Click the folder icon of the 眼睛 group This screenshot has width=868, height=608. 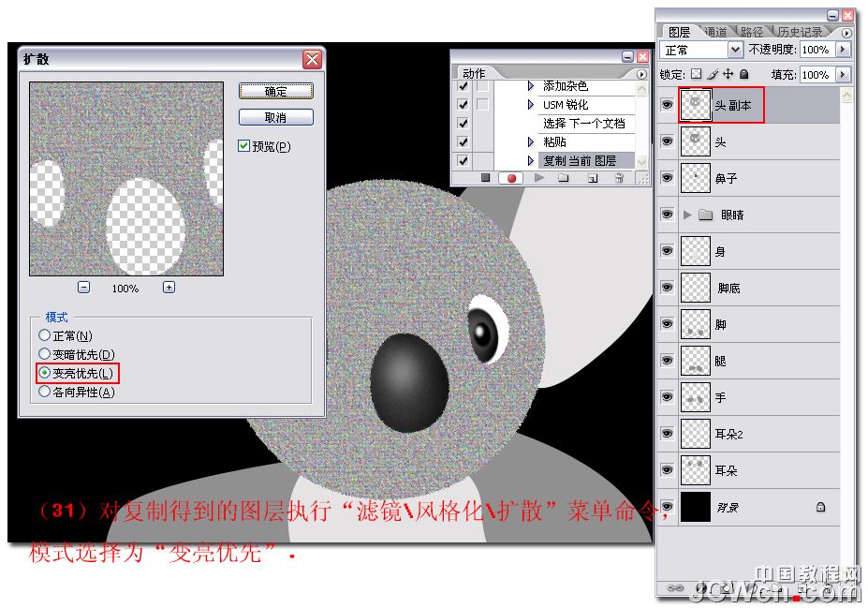coord(705,215)
